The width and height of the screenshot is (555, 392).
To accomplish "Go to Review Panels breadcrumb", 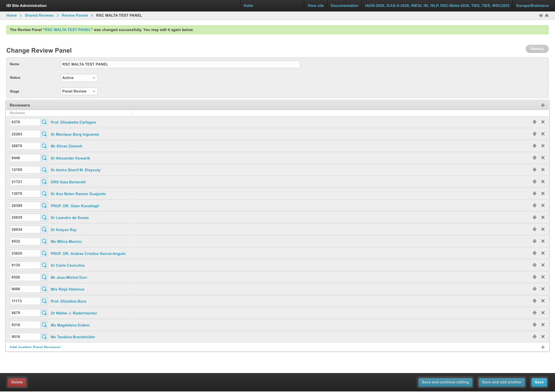I will (x=75, y=16).
